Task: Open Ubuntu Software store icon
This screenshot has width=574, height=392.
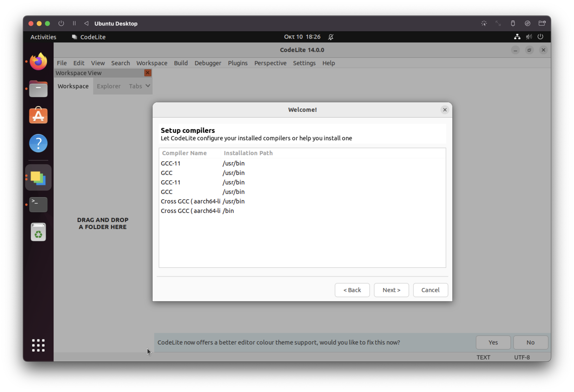Action: coord(38,116)
